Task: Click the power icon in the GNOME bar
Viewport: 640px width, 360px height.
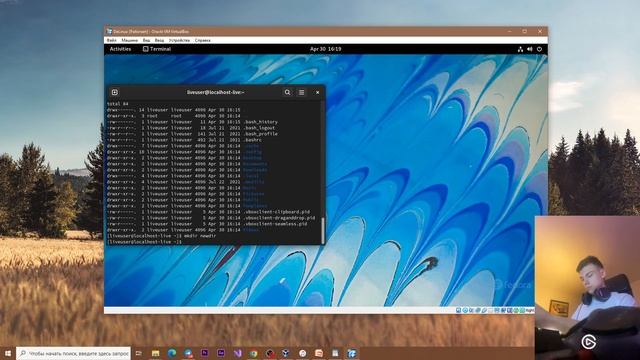Action: click(539, 49)
